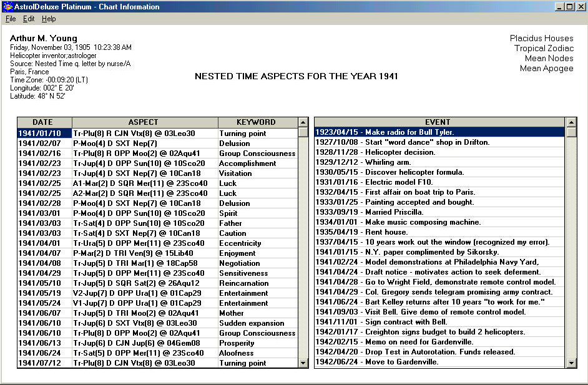Screen dimensions: 588x385
Task: Select the Married Priscilla event
Action: point(439,212)
